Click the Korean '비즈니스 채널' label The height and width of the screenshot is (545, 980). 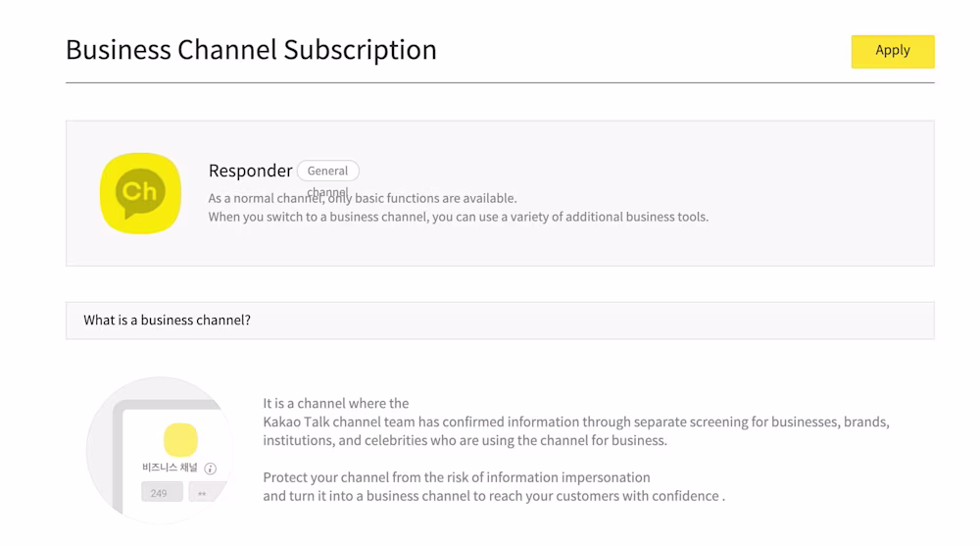click(x=170, y=469)
